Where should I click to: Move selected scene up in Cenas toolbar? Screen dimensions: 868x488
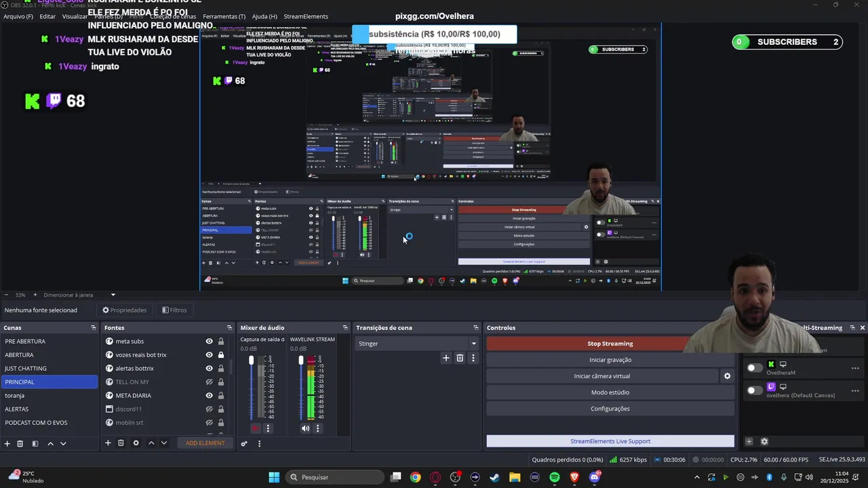coord(50,443)
